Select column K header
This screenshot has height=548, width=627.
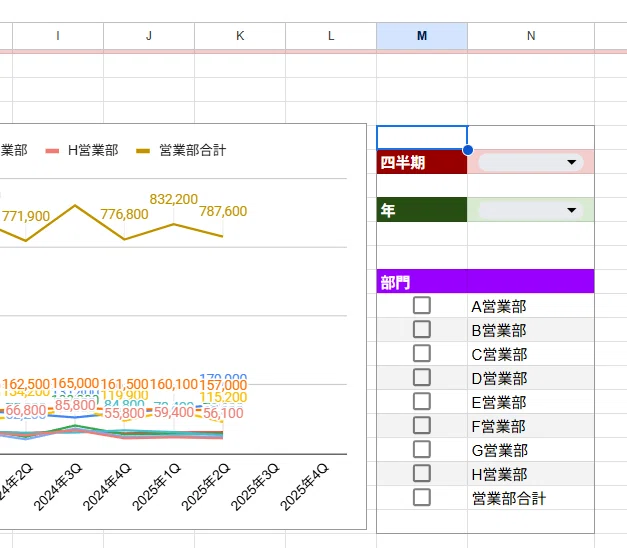tap(240, 36)
